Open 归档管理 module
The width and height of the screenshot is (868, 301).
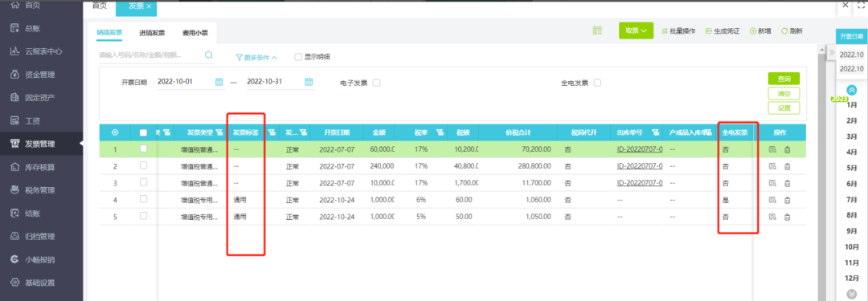pyautogui.click(x=39, y=237)
